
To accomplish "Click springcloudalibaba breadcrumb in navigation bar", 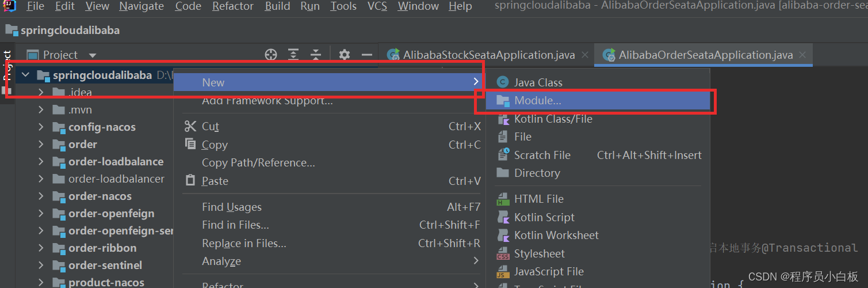I will pyautogui.click(x=70, y=30).
